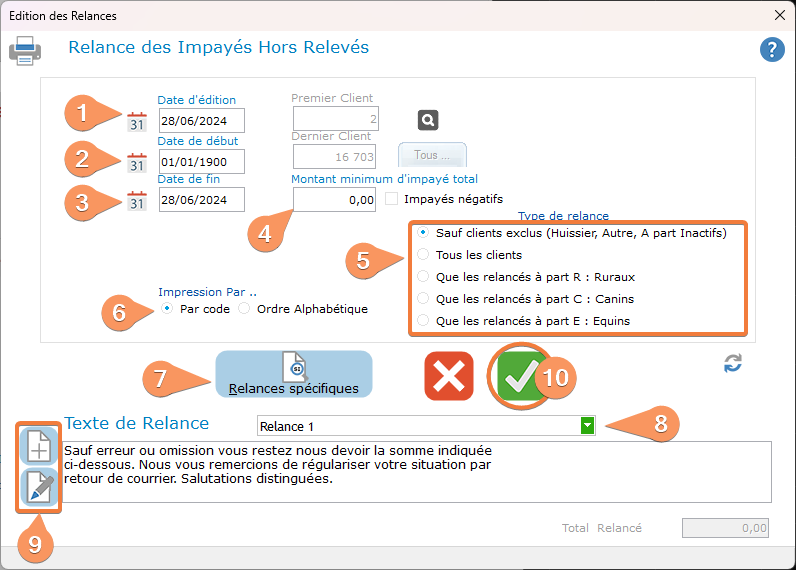Click the relance text area

[x=416, y=472]
